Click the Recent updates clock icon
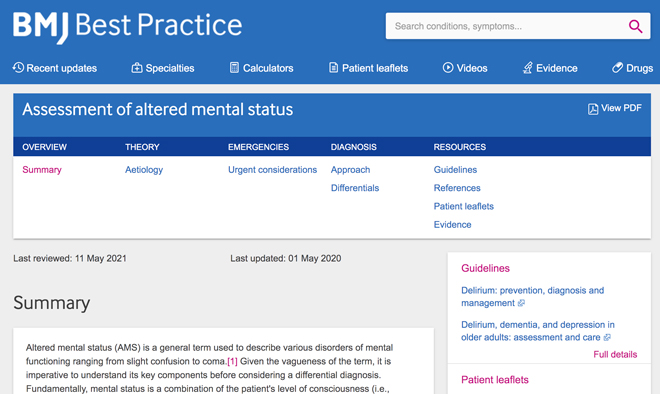This screenshot has width=660, height=394. click(18, 67)
